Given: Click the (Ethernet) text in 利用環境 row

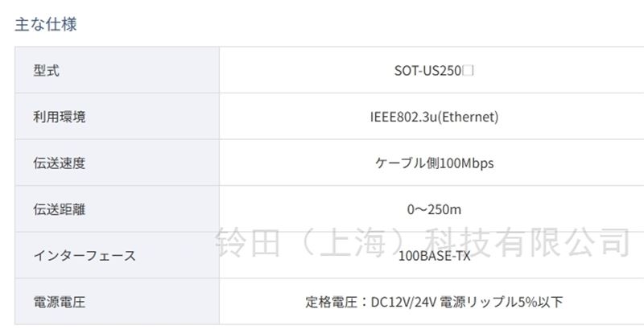Looking at the screenshot, I should coord(468,117).
